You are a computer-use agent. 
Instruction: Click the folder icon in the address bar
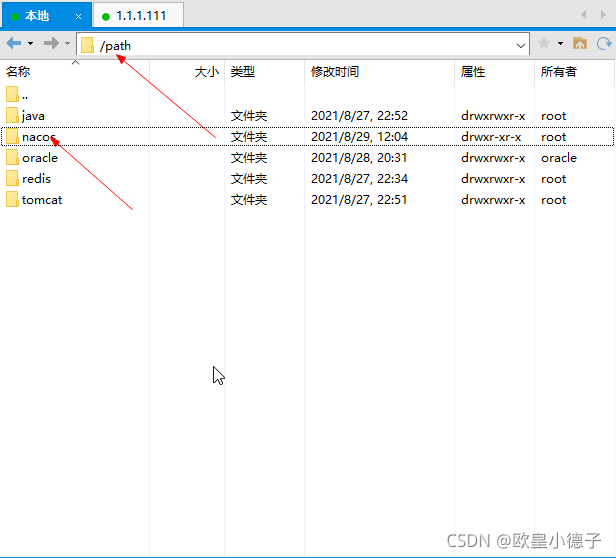click(x=87, y=45)
